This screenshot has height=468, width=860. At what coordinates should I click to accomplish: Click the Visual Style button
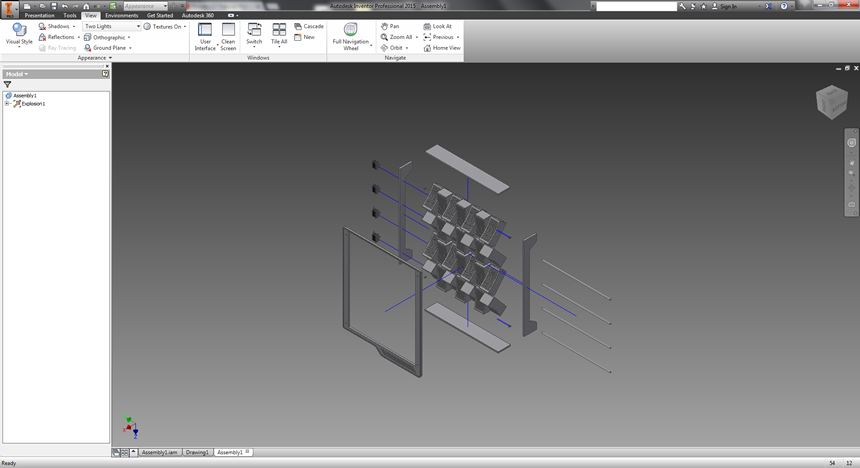coord(19,34)
